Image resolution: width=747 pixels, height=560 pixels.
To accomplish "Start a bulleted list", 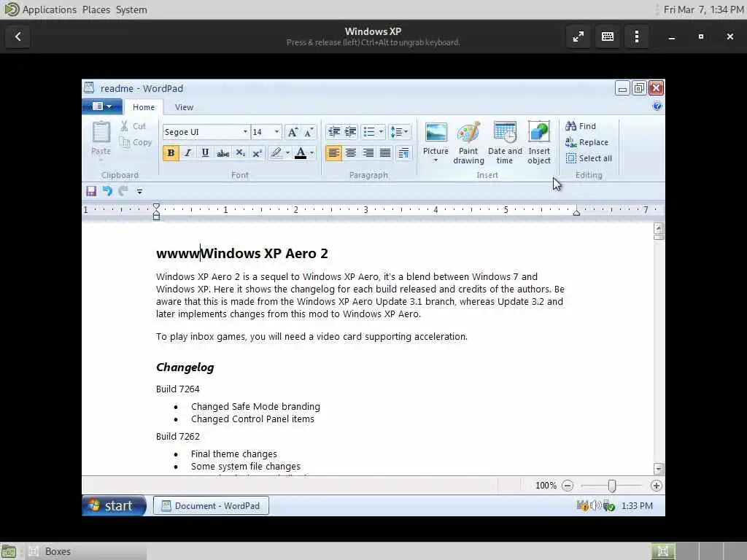I will (368, 132).
